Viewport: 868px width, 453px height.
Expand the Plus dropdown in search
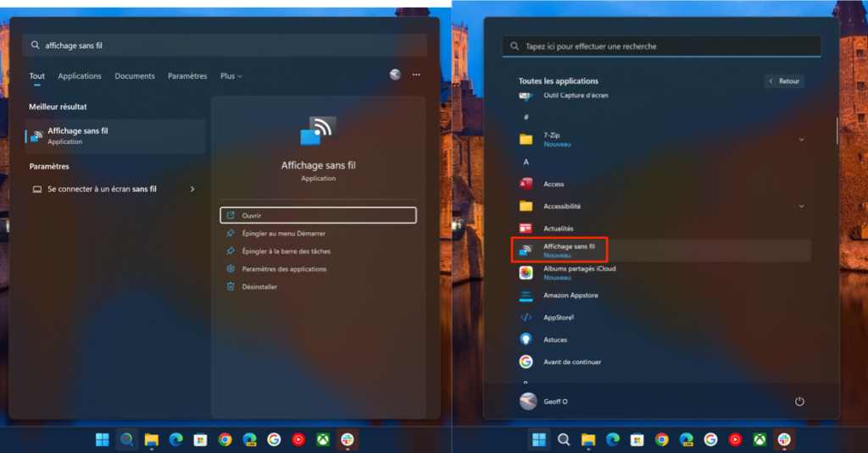tap(231, 76)
